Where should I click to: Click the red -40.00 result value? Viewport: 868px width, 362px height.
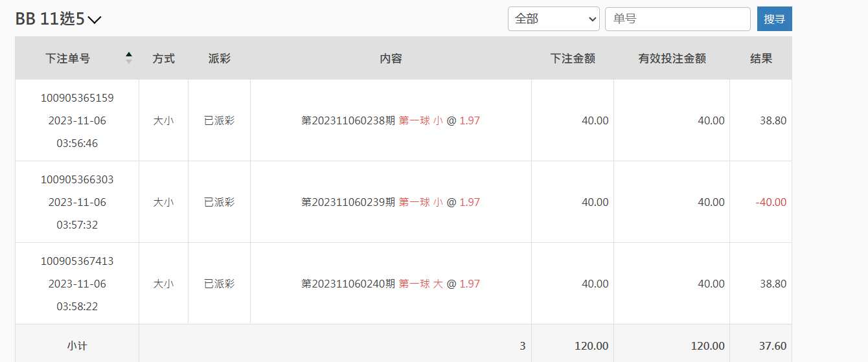[x=770, y=202]
